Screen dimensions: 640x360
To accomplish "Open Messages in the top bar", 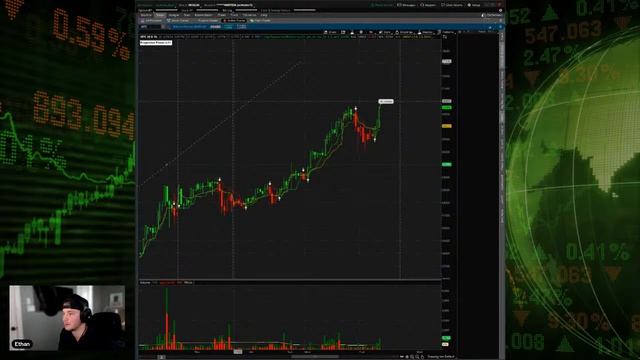I will tap(407, 5).
